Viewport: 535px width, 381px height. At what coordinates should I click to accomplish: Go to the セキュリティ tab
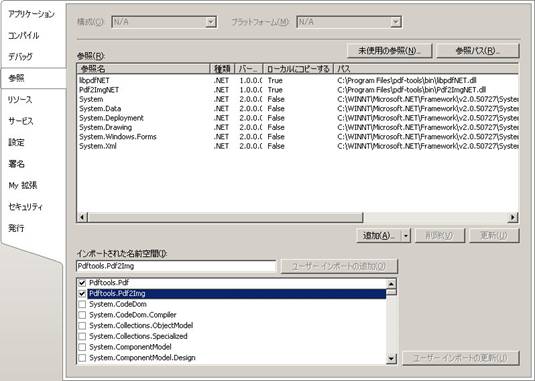coord(26,207)
